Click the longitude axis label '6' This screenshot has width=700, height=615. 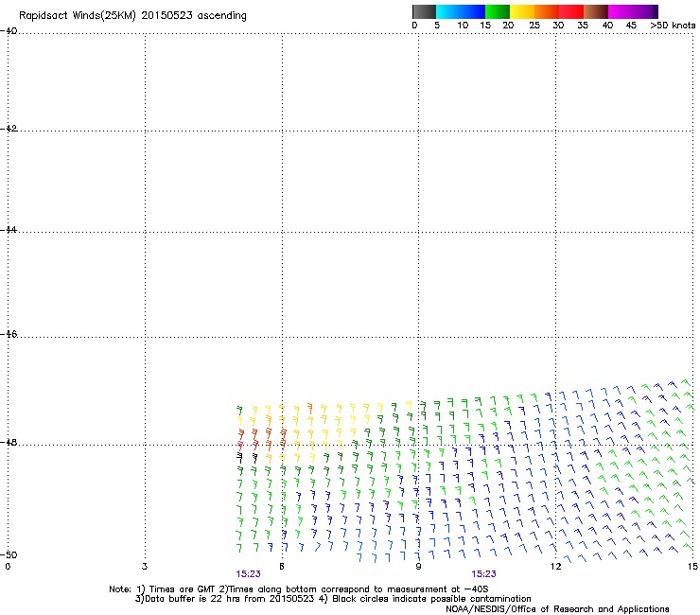click(x=282, y=567)
